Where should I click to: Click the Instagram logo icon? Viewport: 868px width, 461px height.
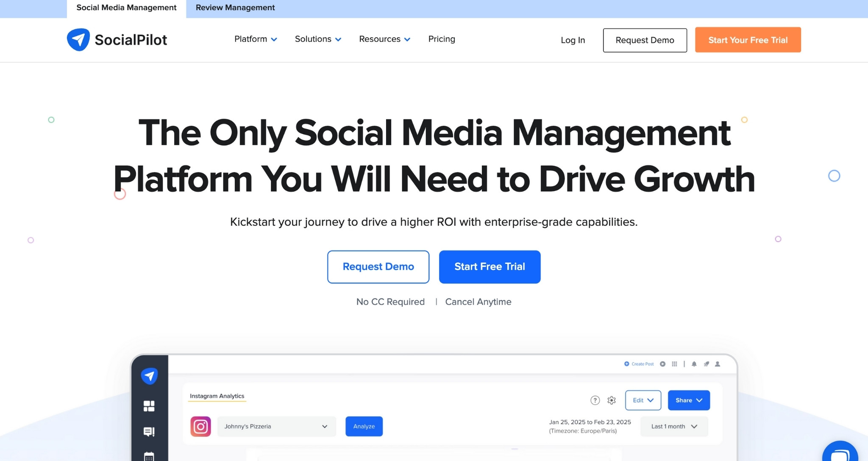pos(200,426)
